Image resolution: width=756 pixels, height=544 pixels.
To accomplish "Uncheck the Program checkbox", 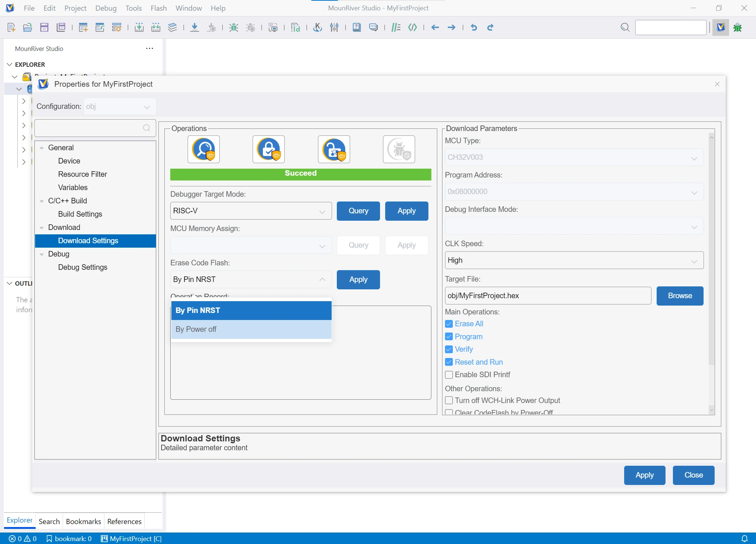I will [x=449, y=337].
